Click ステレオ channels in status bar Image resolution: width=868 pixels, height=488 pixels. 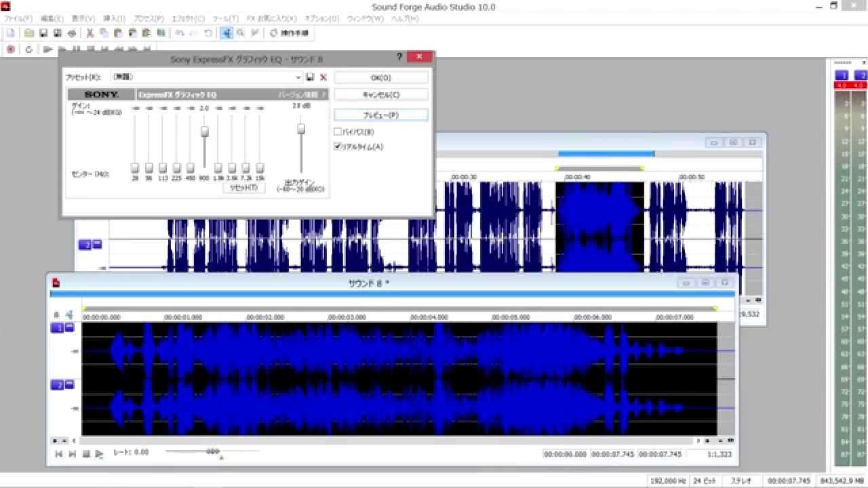click(x=741, y=481)
